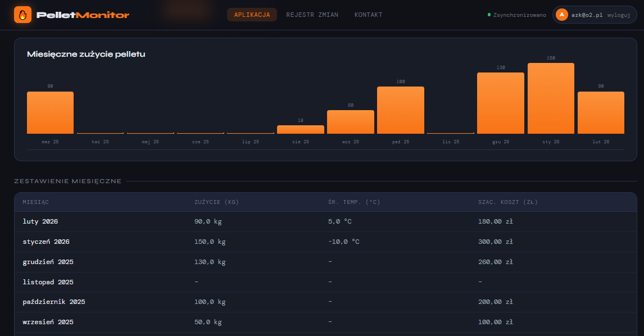Select the styczeń 2026 table row
This screenshot has width=644, height=336.
[325, 242]
